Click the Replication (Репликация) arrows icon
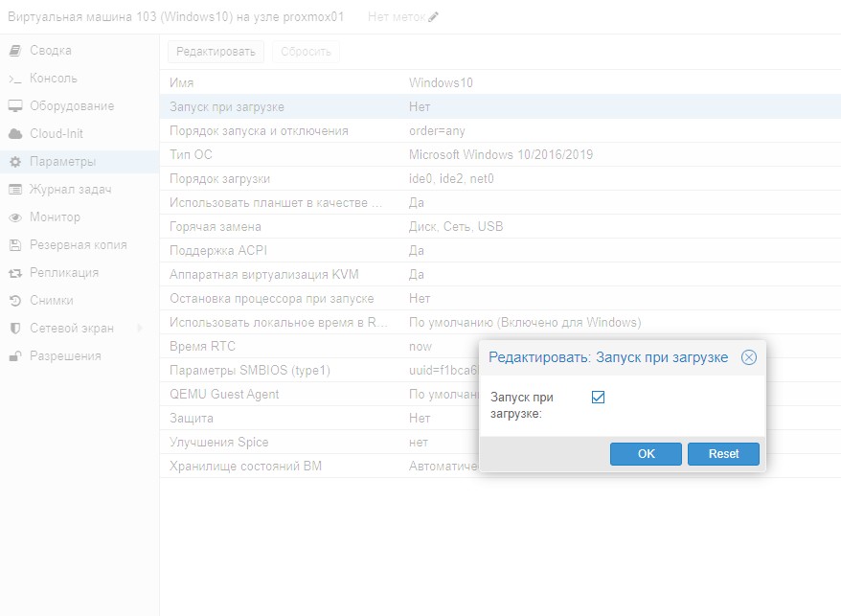 pos(15,273)
